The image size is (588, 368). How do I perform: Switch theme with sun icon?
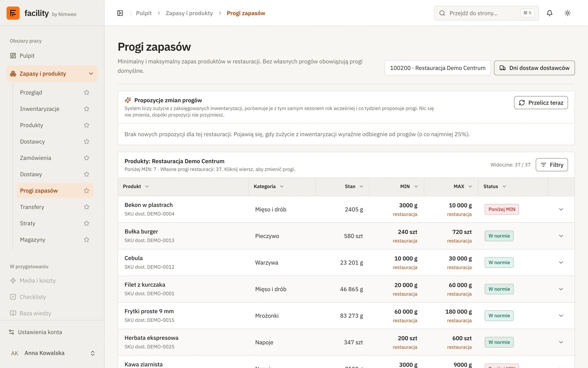(567, 13)
